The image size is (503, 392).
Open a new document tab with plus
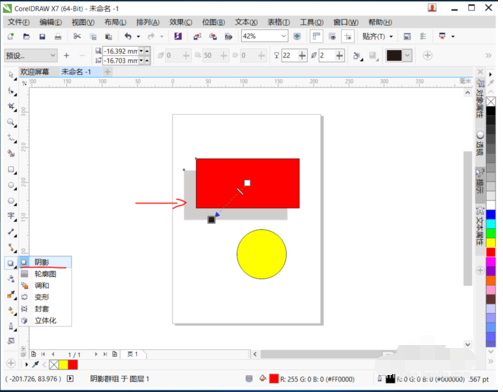107,72
